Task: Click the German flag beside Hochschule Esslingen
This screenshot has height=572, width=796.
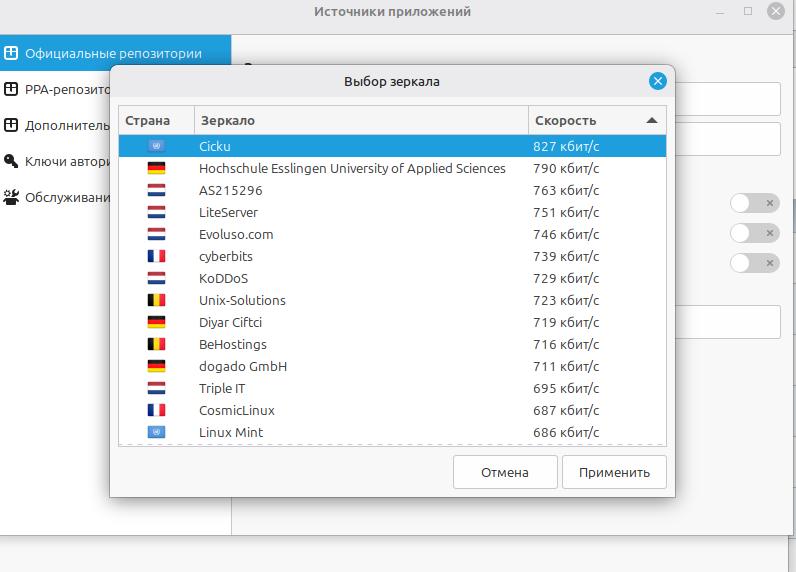Action: [x=156, y=168]
